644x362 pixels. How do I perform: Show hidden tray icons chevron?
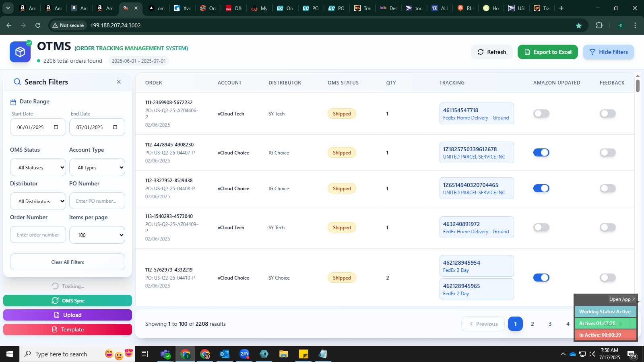pyautogui.click(x=563, y=354)
